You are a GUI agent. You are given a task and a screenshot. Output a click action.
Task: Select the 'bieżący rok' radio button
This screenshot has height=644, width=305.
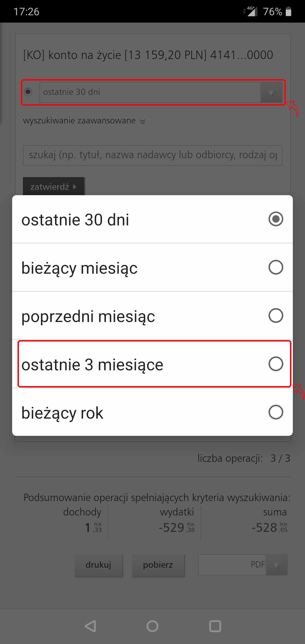click(x=276, y=412)
